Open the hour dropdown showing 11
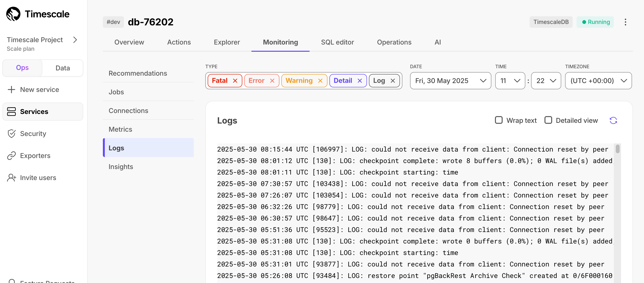 [510, 81]
